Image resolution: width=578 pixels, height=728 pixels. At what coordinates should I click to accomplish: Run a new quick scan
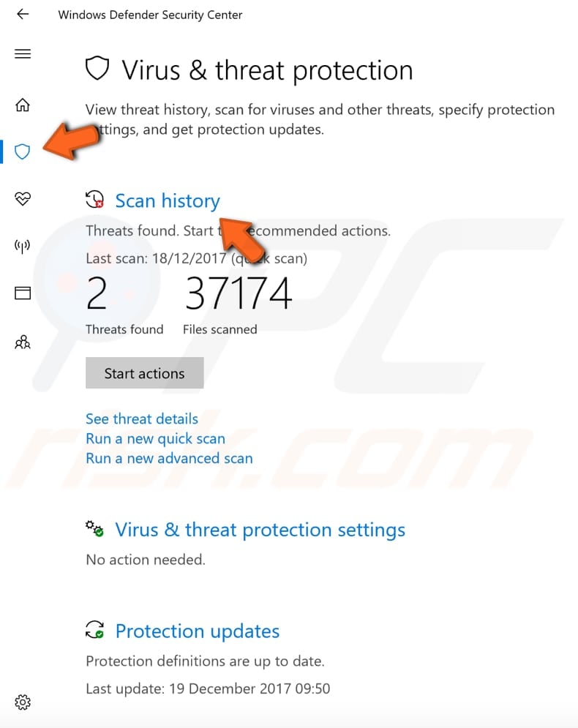click(155, 438)
